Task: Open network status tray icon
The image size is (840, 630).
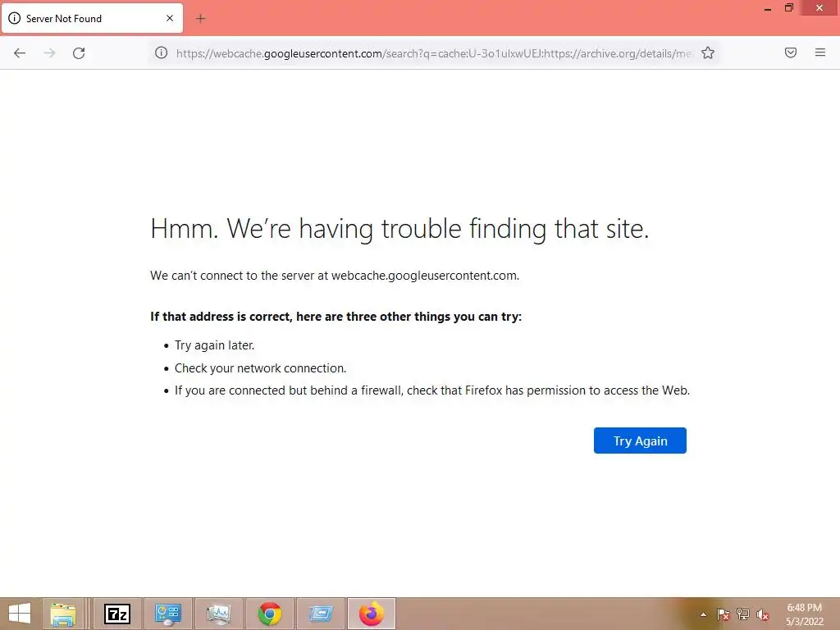Action: click(742, 614)
